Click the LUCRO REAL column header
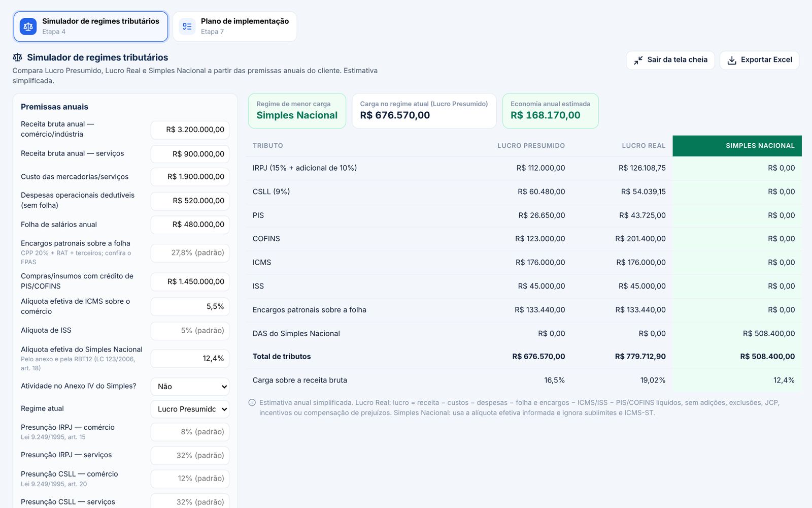812x508 pixels. [x=644, y=146]
